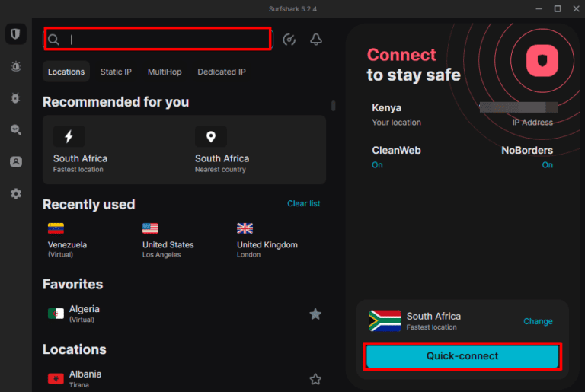
Task: Click the speed test gauge icon
Action: (289, 40)
